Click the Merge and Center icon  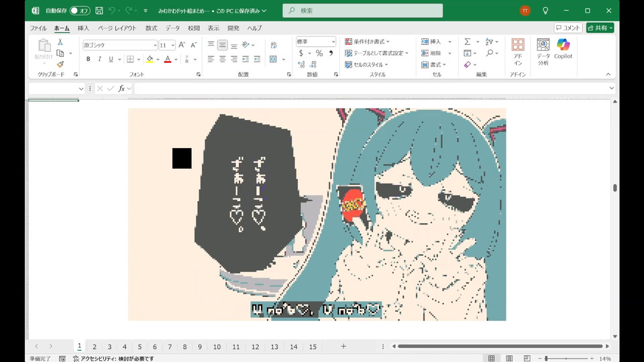click(273, 60)
